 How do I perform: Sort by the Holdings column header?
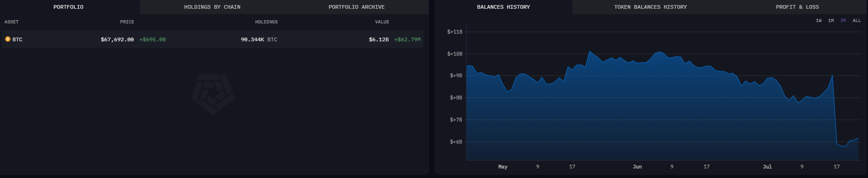pos(266,22)
